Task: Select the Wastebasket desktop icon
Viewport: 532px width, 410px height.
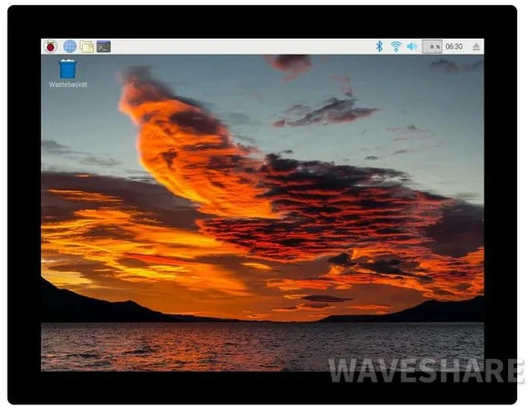Action: point(68,69)
